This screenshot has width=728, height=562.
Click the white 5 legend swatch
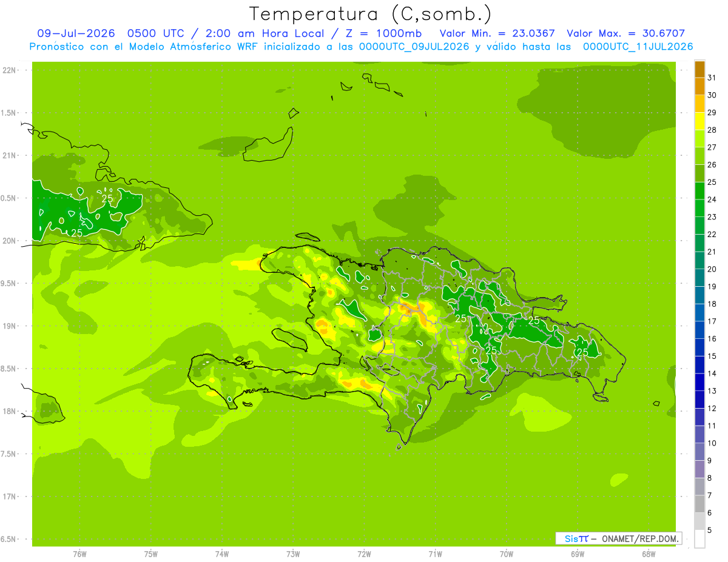click(699, 539)
